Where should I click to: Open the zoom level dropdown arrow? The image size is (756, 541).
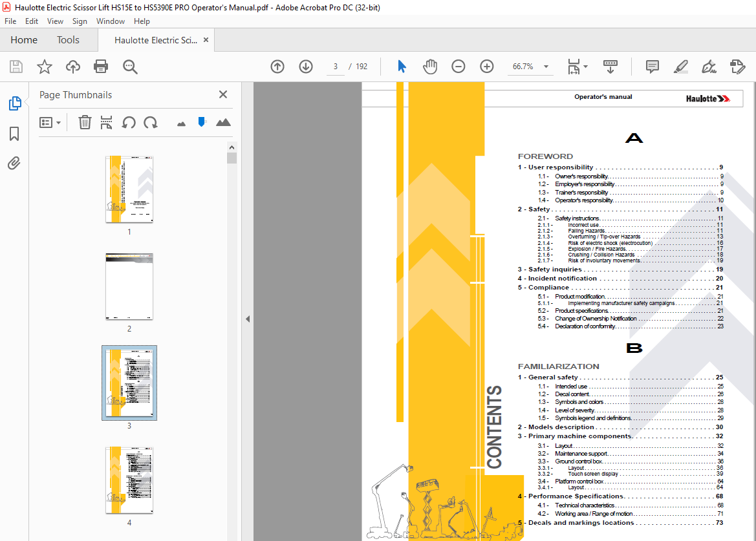[546, 67]
